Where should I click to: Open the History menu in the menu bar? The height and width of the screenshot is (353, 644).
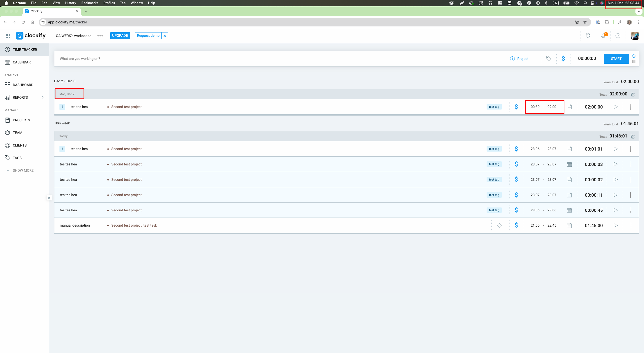coord(71,3)
